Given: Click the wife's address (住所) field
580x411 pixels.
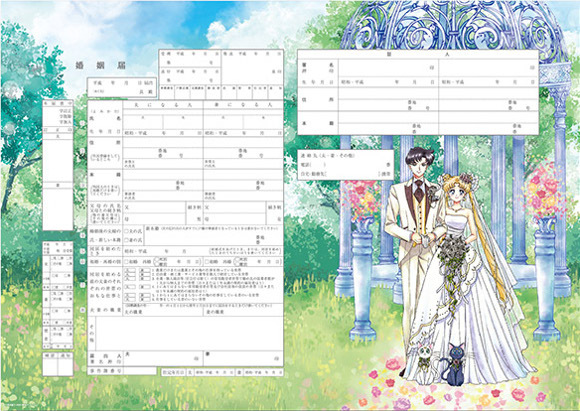Looking at the screenshot, I should pyautogui.click(x=243, y=148).
